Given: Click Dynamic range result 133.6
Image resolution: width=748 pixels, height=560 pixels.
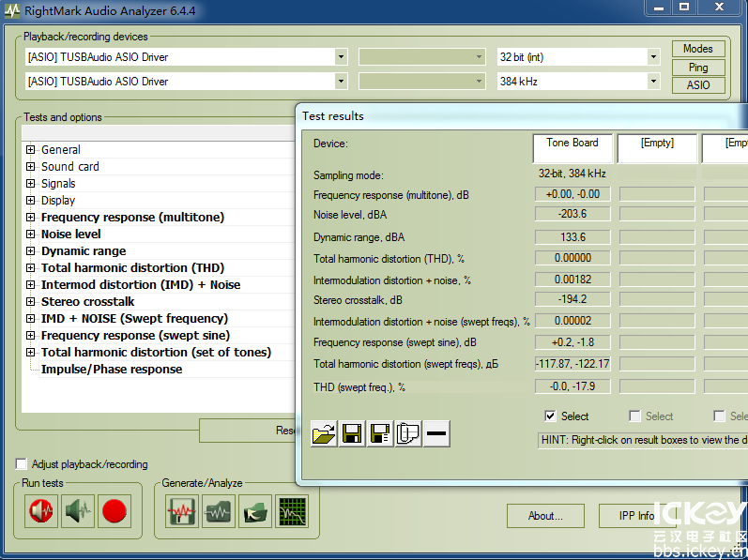Looking at the screenshot, I should coord(572,237).
